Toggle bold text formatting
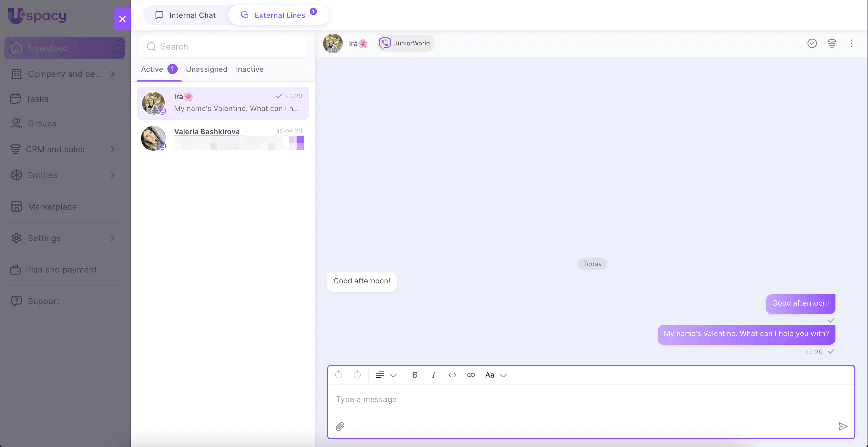868x447 pixels. click(x=415, y=375)
